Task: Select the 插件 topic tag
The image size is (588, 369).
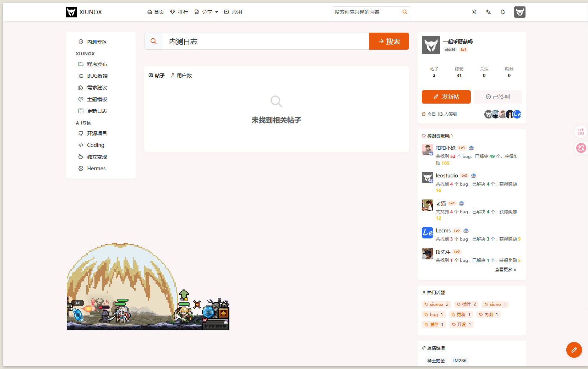Action: point(467,304)
